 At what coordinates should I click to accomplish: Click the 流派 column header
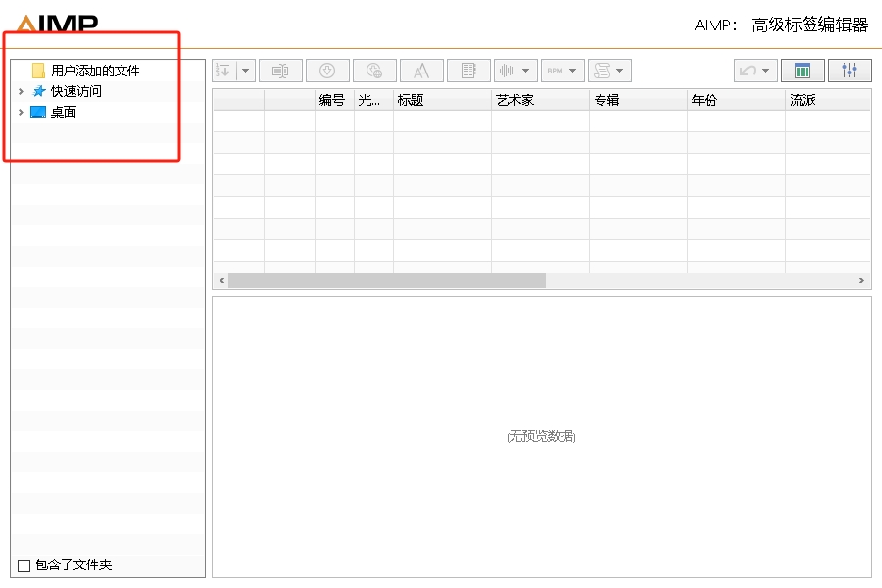pos(828,100)
